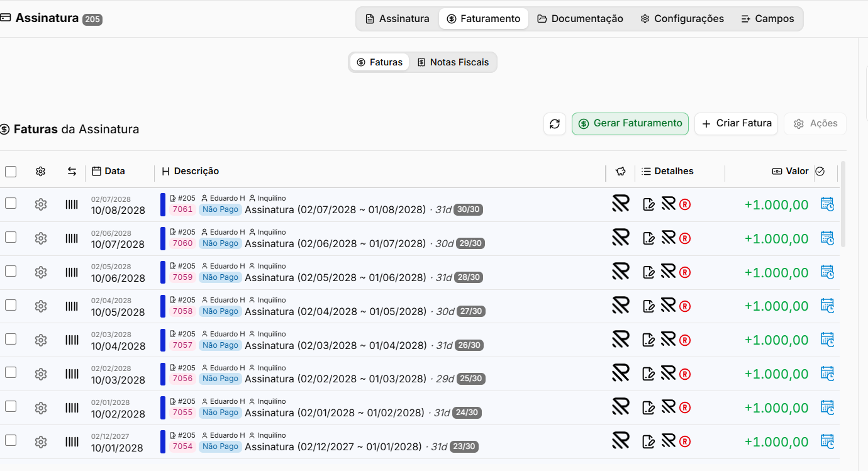The width and height of the screenshot is (868, 471).
Task: Click large striped R logo in invoice 7054 row
Action: click(x=621, y=441)
